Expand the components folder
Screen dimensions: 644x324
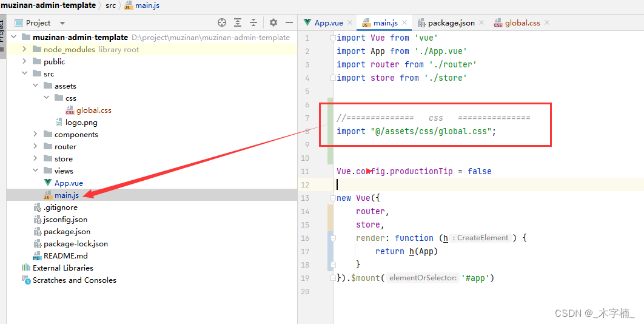[35, 135]
